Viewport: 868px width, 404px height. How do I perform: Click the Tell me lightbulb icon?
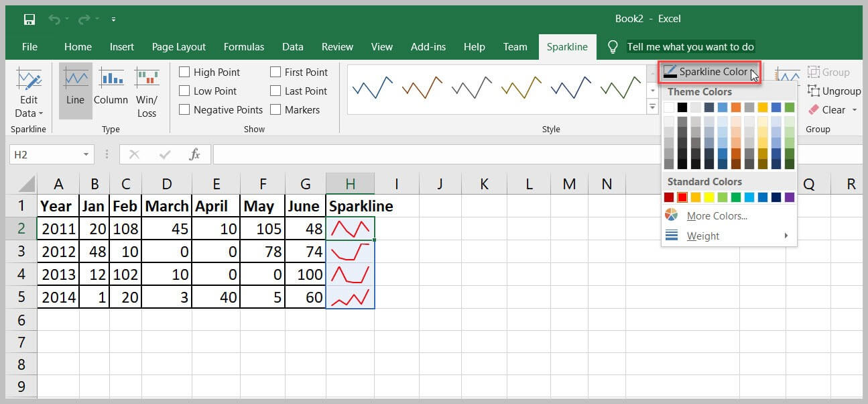click(612, 46)
